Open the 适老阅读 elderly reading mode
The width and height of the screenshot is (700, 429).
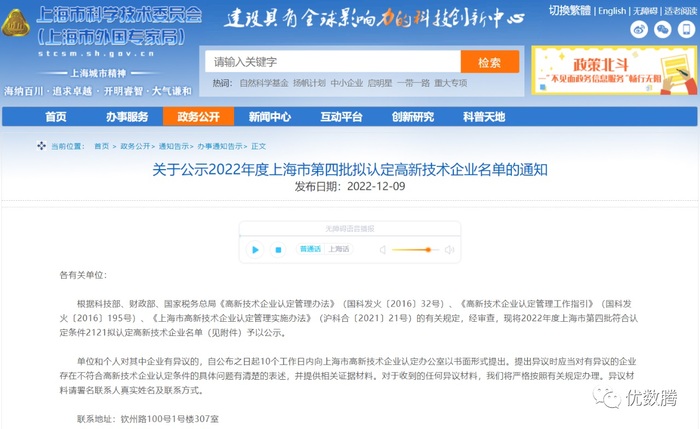point(680,11)
